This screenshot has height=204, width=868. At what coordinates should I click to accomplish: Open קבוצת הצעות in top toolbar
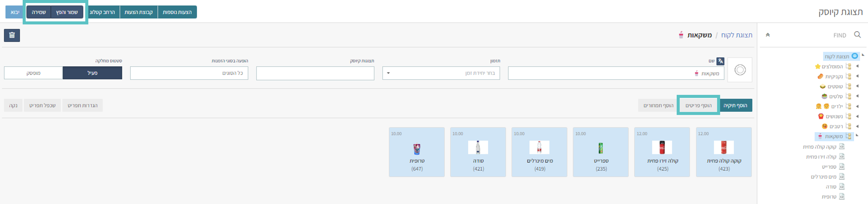[138, 12]
